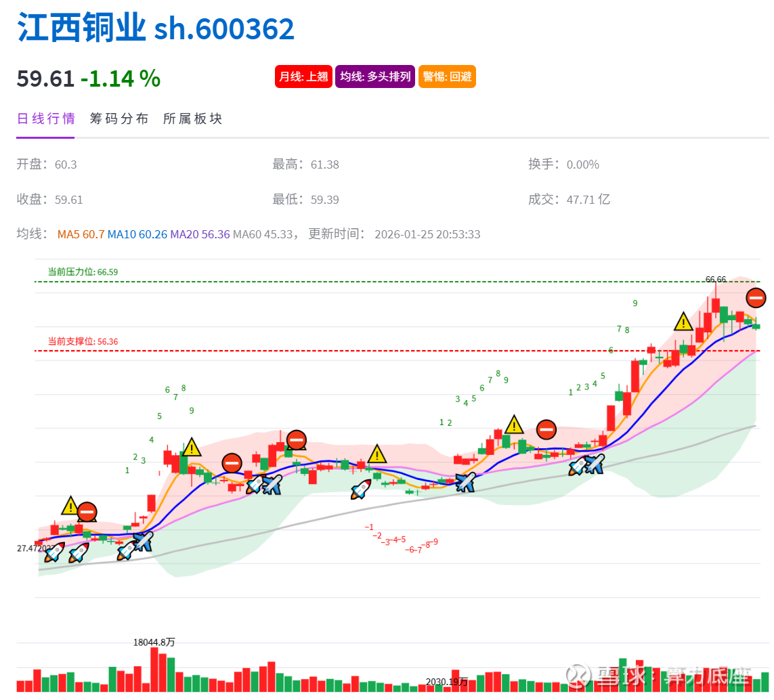The image size is (774, 700).
Task: Click the 当前支撑位: 56.36 label
Action: point(83,342)
